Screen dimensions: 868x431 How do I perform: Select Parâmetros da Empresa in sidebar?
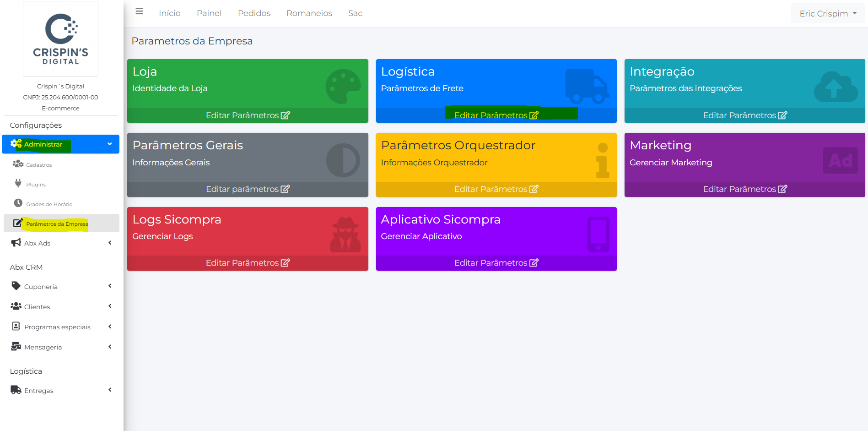click(x=57, y=224)
